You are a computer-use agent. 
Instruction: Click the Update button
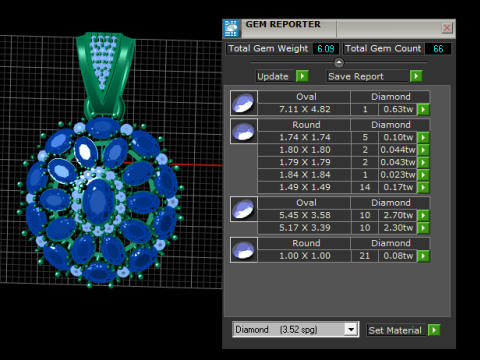pos(275,76)
